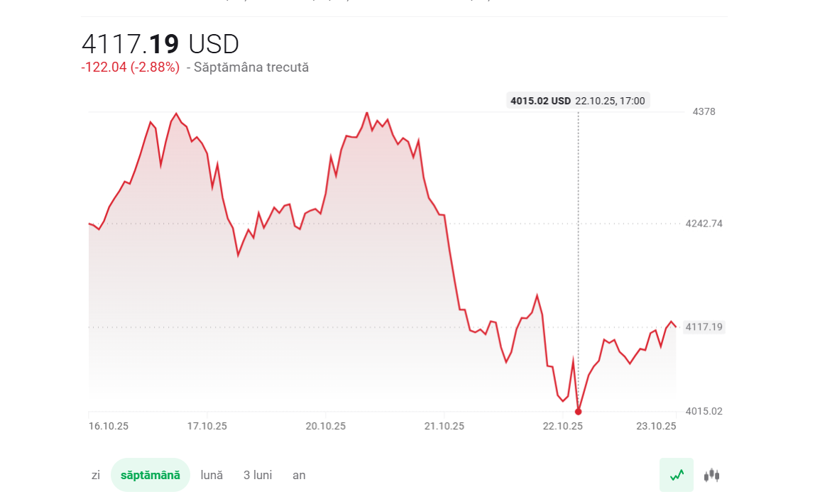Image resolution: width=820 pixels, height=504 pixels.
Task: Click the 17.10.25 date axis label
Action: tap(207, 426)
